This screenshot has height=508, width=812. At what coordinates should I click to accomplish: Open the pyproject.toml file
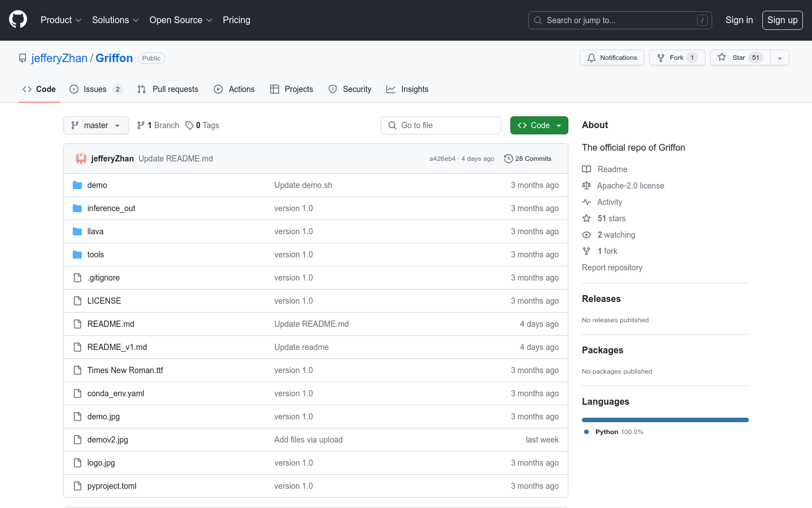click(x=112, y=486)
